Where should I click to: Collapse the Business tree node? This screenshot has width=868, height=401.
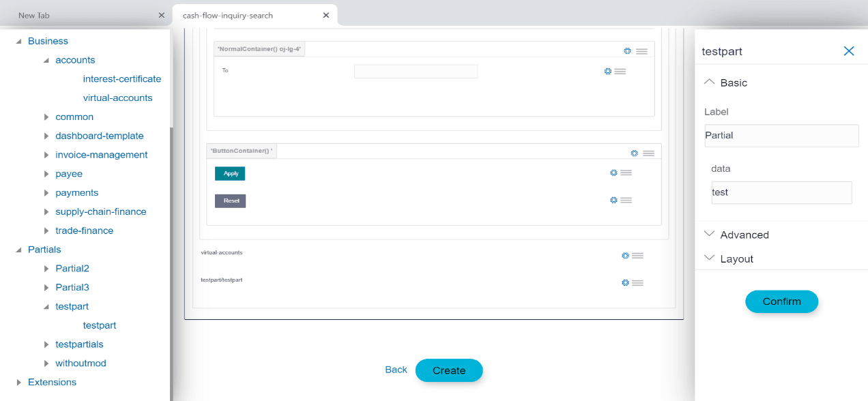18,42
